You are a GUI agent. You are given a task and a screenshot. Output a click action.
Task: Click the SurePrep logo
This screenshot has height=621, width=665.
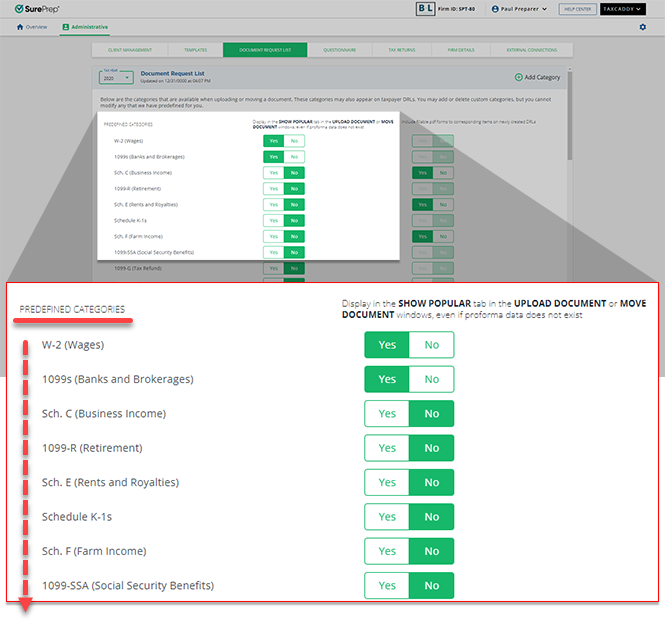click(37, 9)
